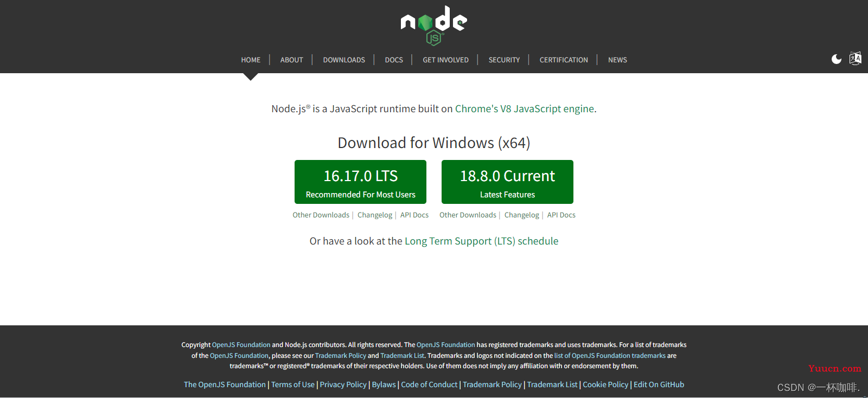
Task: Open Code of Conduct footer link
Action: tap(430, 384)
